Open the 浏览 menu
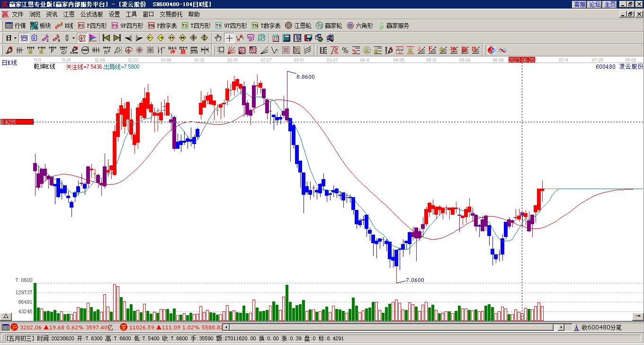Viewport: 644px width, 345px height. (x=35, y=15)
